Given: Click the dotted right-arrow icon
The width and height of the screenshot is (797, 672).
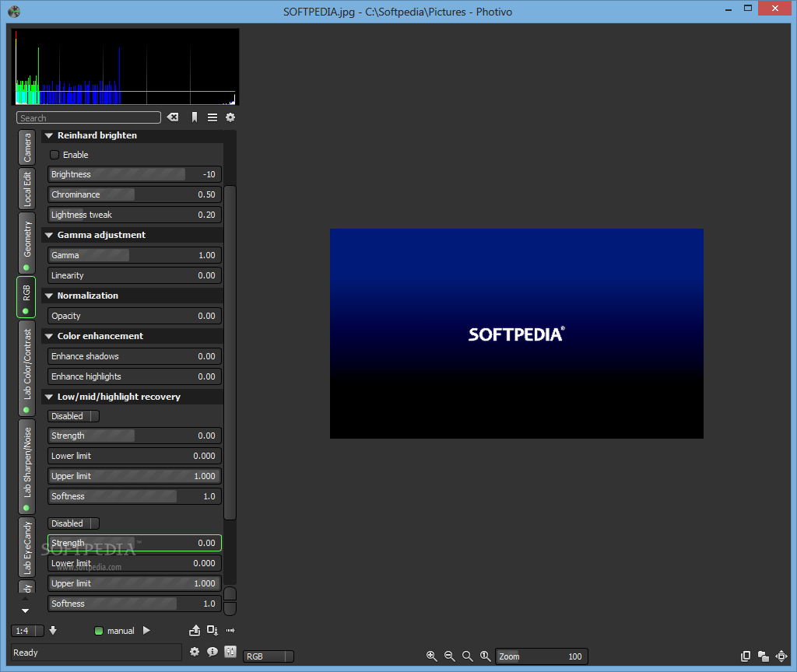Looking at the screenshot, I should pos(230,630).
